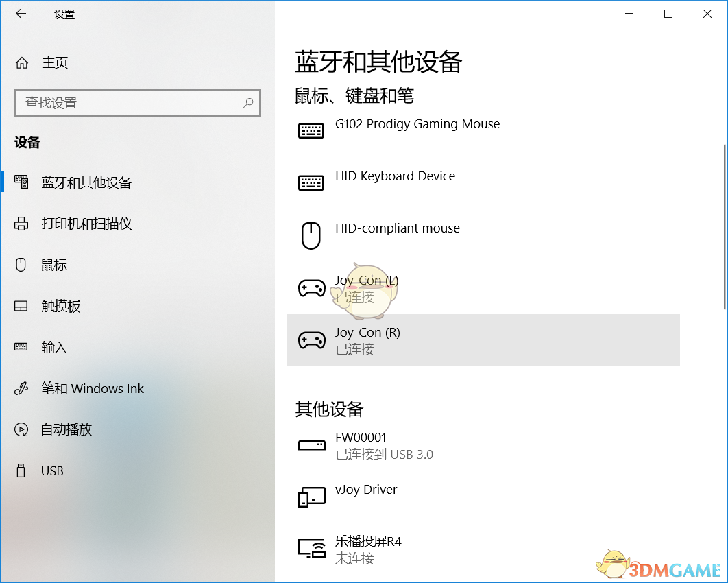Select the Joy-Con (L) device name
Screen dimensions: 728x583
point(367,280)
